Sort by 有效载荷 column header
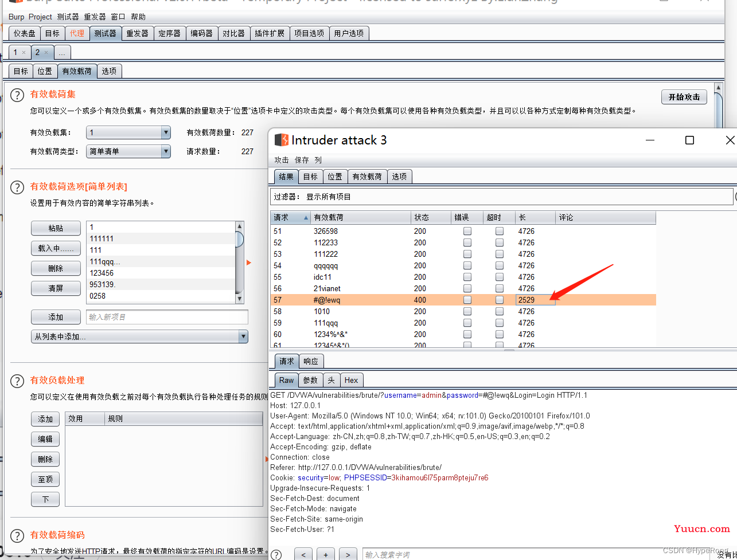 coord(361,217)
